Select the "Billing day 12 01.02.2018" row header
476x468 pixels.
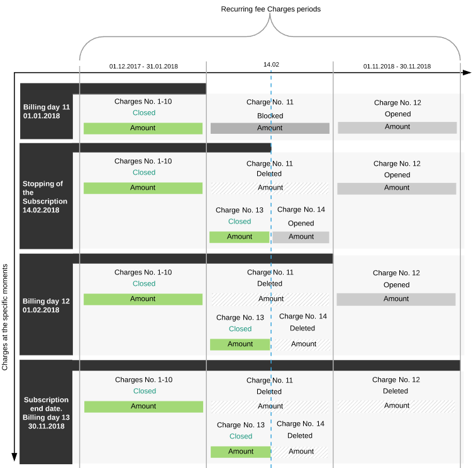coord(46,305)
